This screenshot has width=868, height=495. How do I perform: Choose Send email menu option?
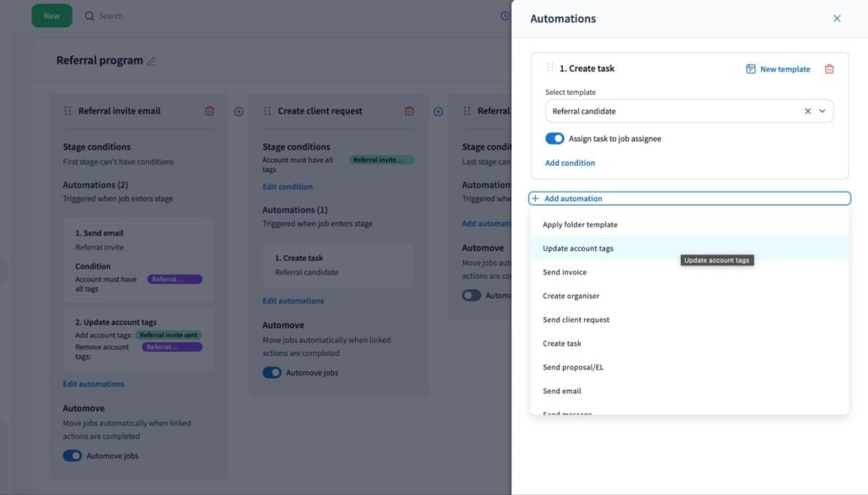[689, 391]
